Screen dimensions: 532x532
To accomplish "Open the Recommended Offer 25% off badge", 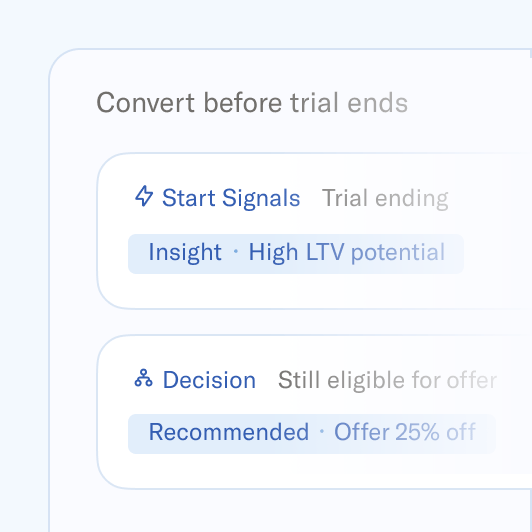I will click(312, 434).
